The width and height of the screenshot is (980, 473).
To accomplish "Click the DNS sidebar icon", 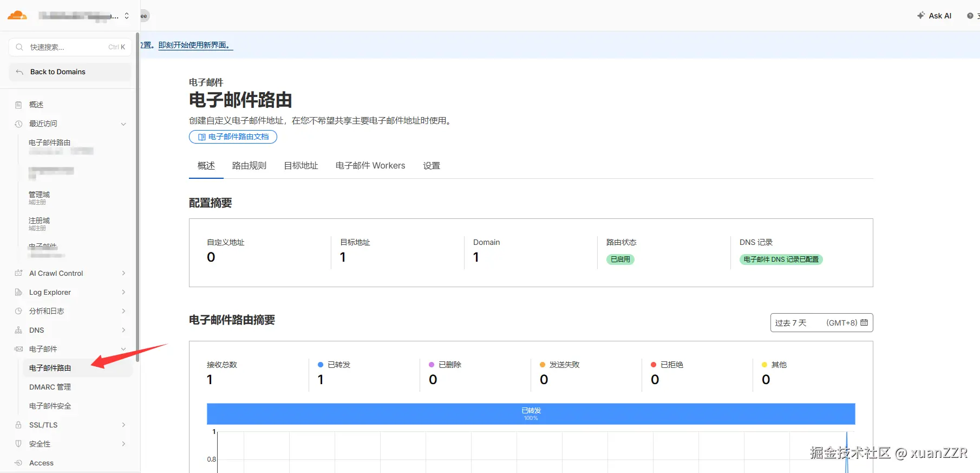I will (x=18, y=330).
